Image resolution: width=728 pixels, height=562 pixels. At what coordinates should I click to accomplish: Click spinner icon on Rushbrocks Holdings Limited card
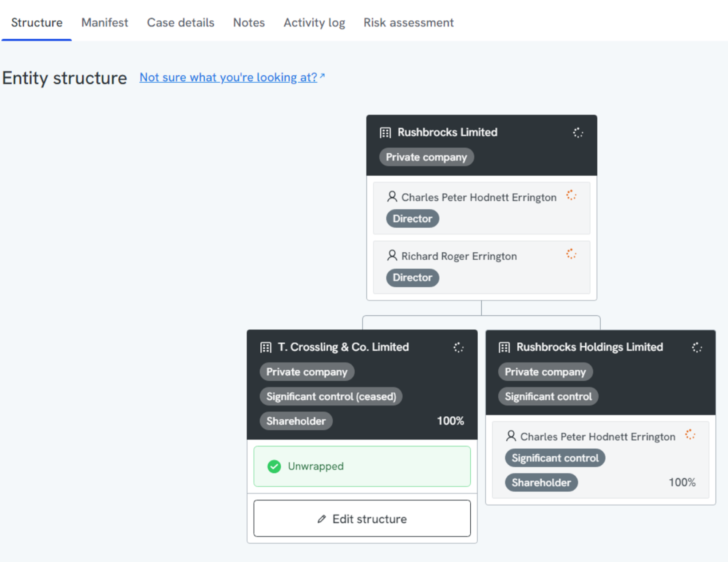[x=697, y=347]
